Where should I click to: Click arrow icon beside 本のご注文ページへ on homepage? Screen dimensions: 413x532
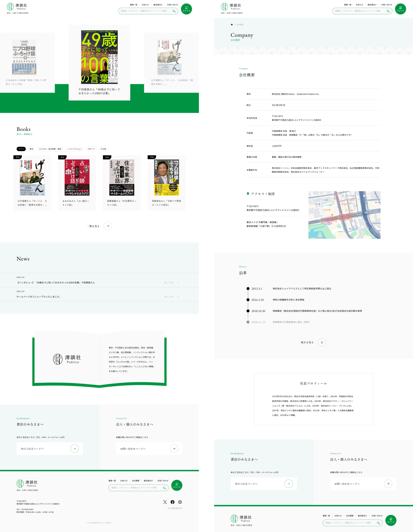point(75,449)
